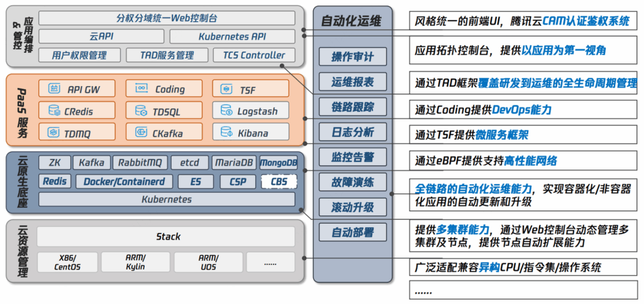The width and height of the screenshot is (644, 304).
Task: Click the ZK component box
Action: pos(55,163)
